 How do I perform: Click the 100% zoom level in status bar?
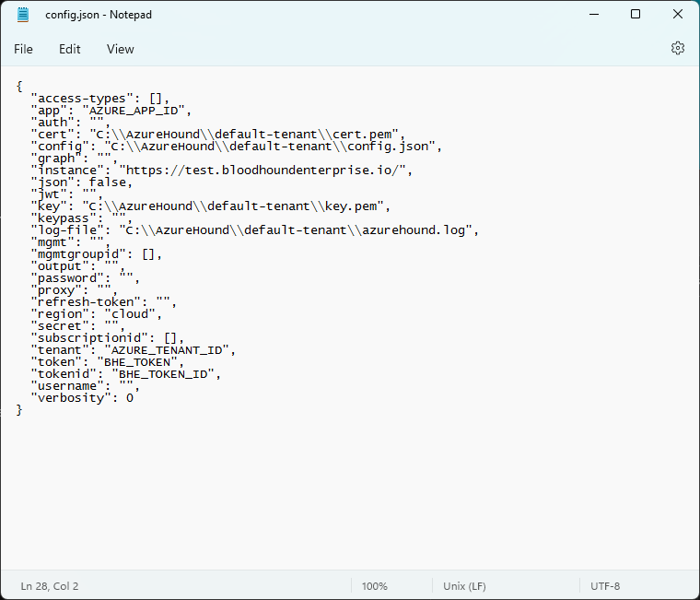pyautogui.click(x=375, y=585)
